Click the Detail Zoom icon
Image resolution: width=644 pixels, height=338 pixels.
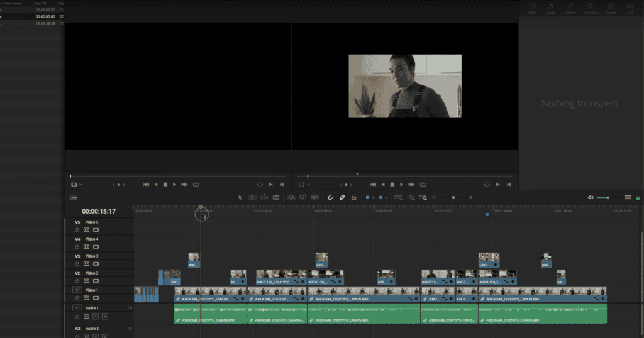point(411,197)
